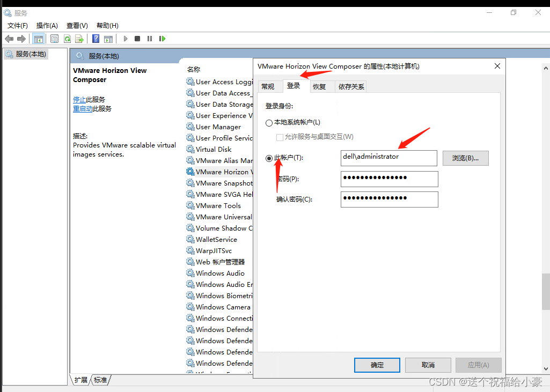Select the VMware Snapshot service row
The width and height of the screenshot is (550, 392).
click(219, 183)
